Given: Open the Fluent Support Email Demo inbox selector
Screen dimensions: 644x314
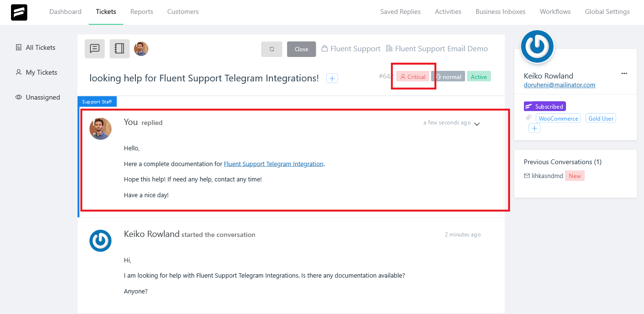Looking at the screenshot, I should [x=436, y=48].
